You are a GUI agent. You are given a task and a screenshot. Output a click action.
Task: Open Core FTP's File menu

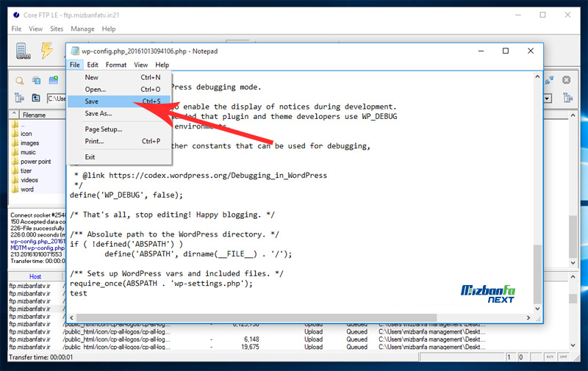point(16,29)
